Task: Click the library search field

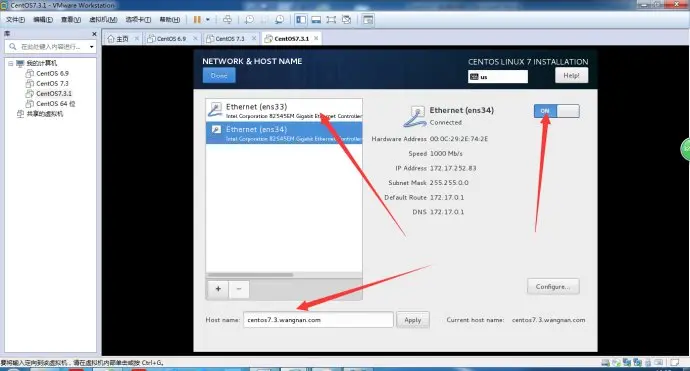Action: [50, 46]
